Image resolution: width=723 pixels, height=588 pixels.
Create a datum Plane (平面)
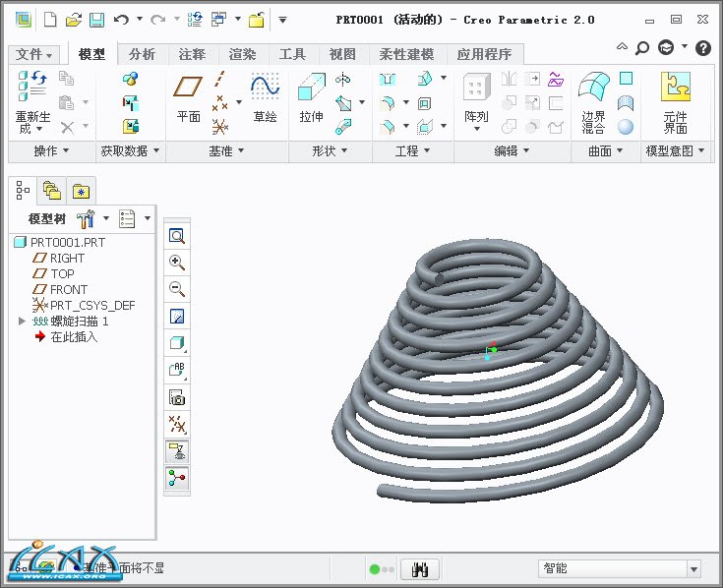pos(188,96)
